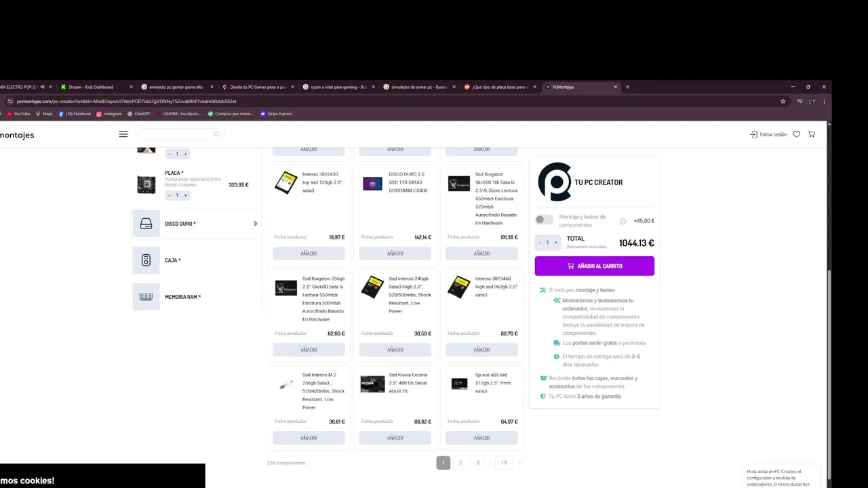Click the Tu PC Creator logo
This screenshot has width=868, height=488.
coord(555,182)
